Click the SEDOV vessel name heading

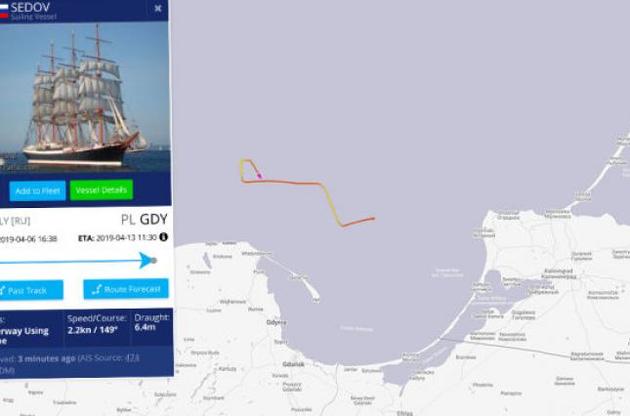(30, 7)
